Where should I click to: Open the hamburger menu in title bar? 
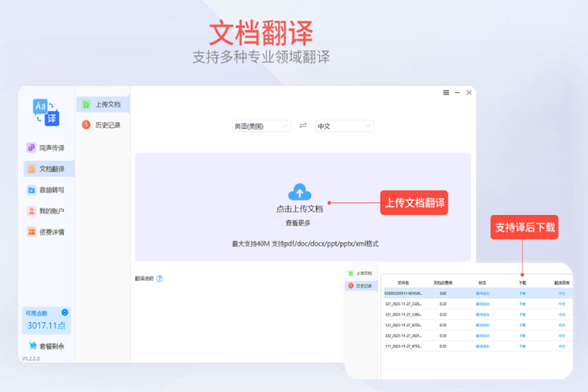445,93
